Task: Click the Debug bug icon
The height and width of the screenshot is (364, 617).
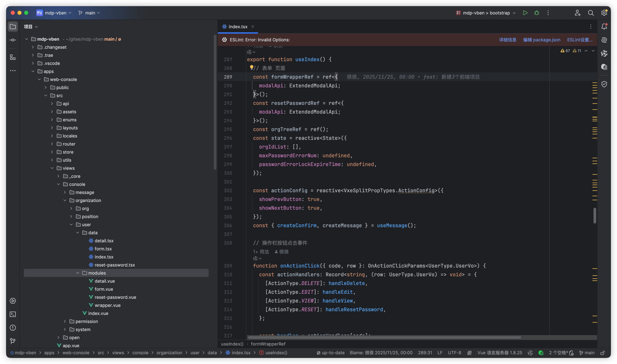Action: tap(537, 13)
